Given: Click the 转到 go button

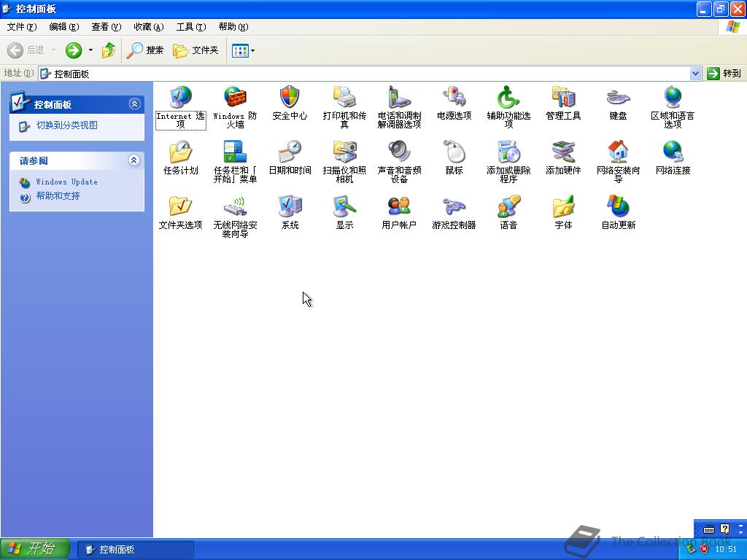Looking at the screenshot, I should 724,74.
